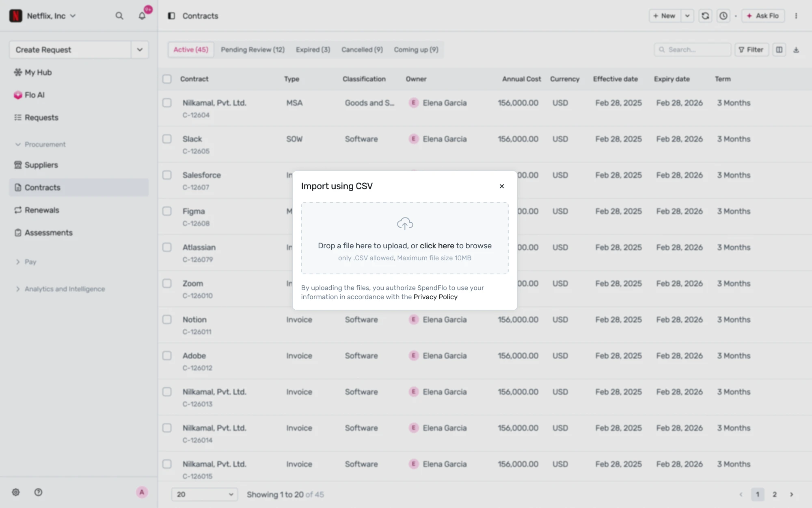812x508 pixels.
Task: Click the New button
Action: click(x=664, y=16)
